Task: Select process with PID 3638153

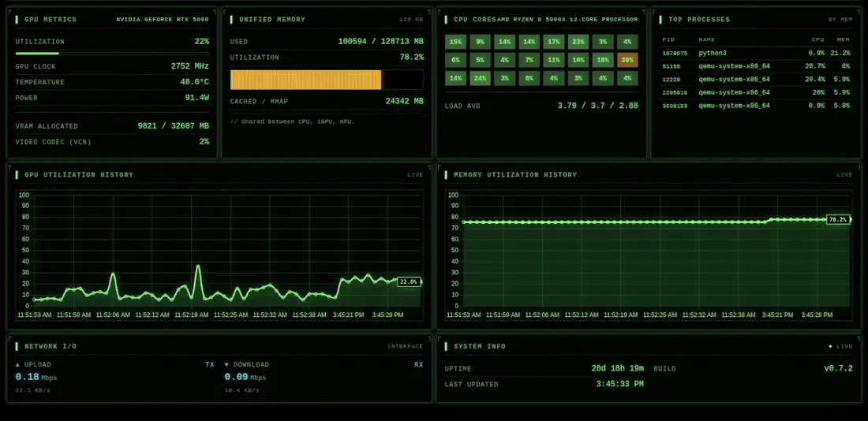Action: pyautogui.click(x=756, y=106)
